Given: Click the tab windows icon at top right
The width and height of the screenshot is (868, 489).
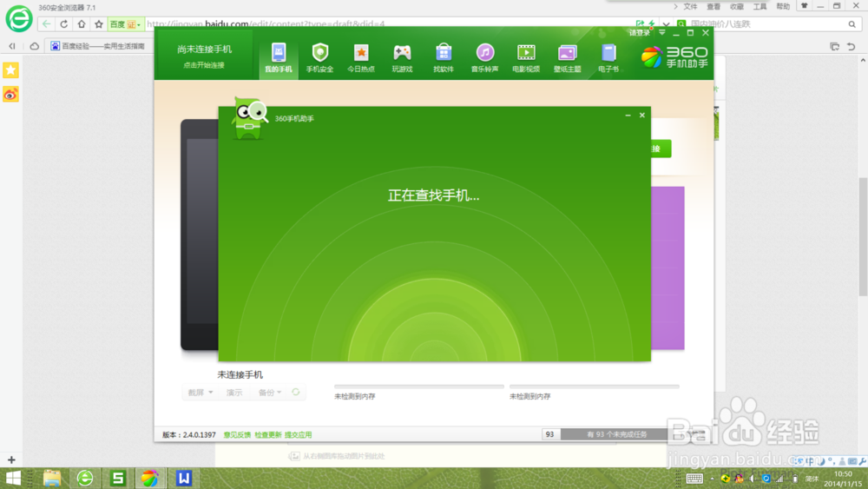Looking at the screenshot, I should (x=834, y=47).
